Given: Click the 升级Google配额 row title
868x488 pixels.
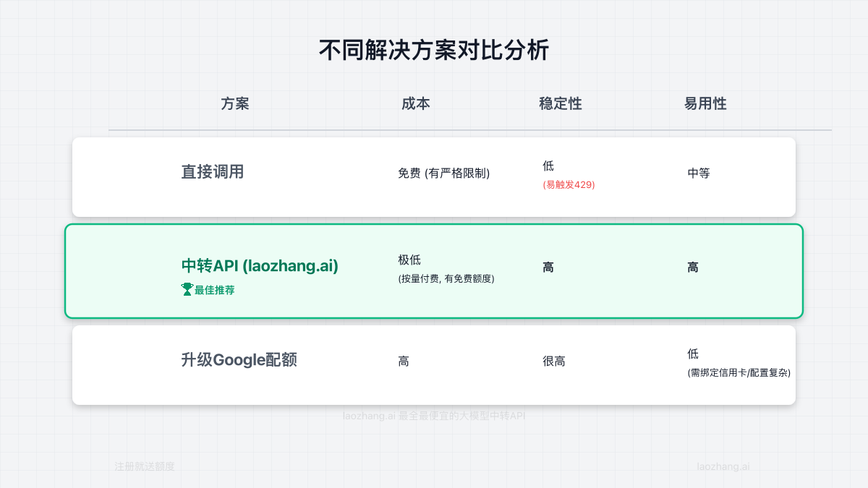Looking at the screenshot, I should (x=239, y=360).
